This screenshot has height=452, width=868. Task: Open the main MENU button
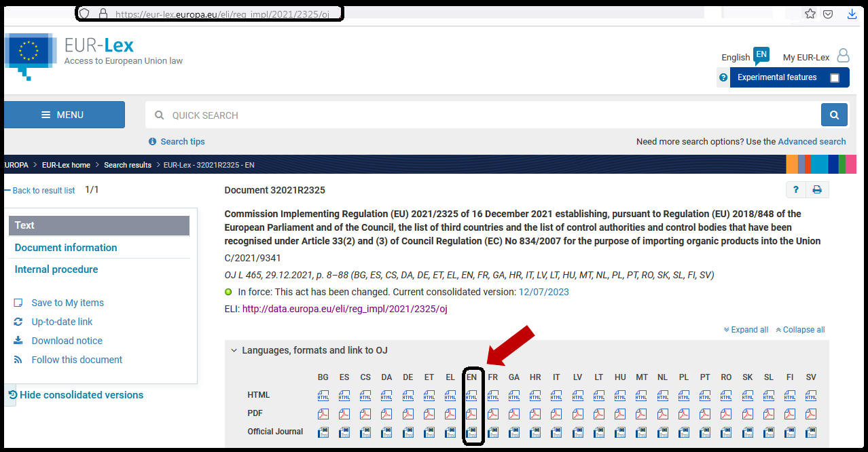(62, 115)
